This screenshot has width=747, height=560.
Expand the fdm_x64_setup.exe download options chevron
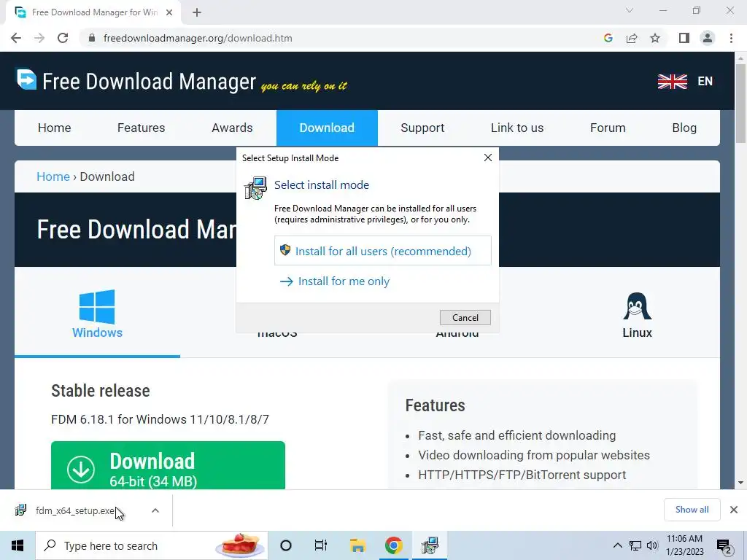155,510
